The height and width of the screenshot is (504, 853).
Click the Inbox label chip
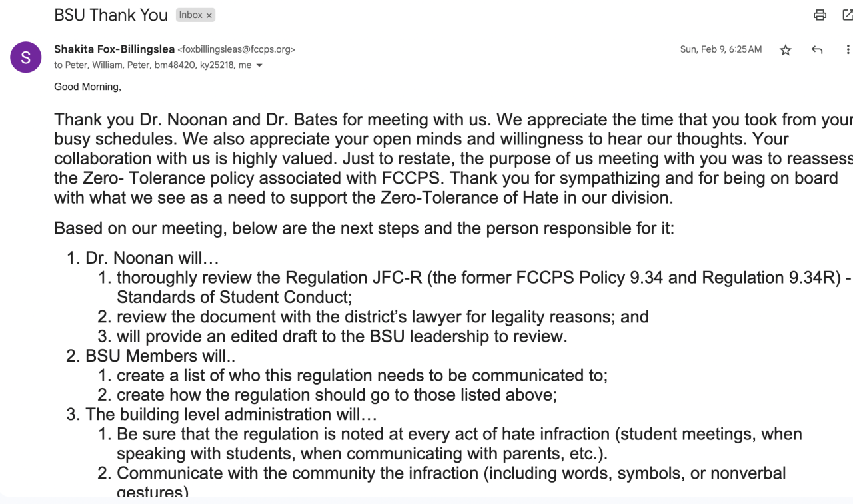(191, 15)
